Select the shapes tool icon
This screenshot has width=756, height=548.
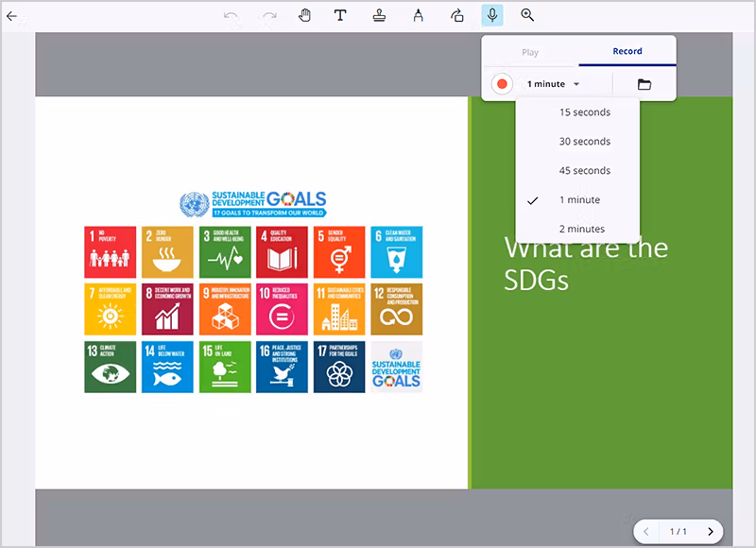(x=456, y=15)
